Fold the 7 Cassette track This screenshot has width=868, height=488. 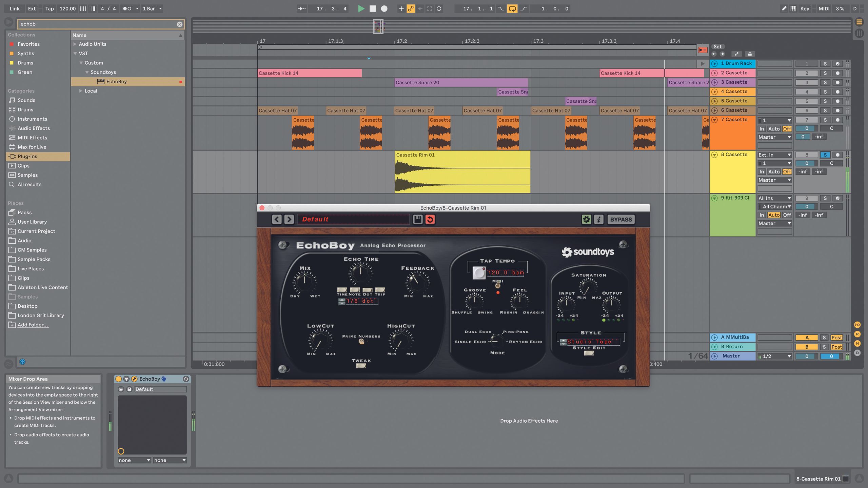[714, 120]
